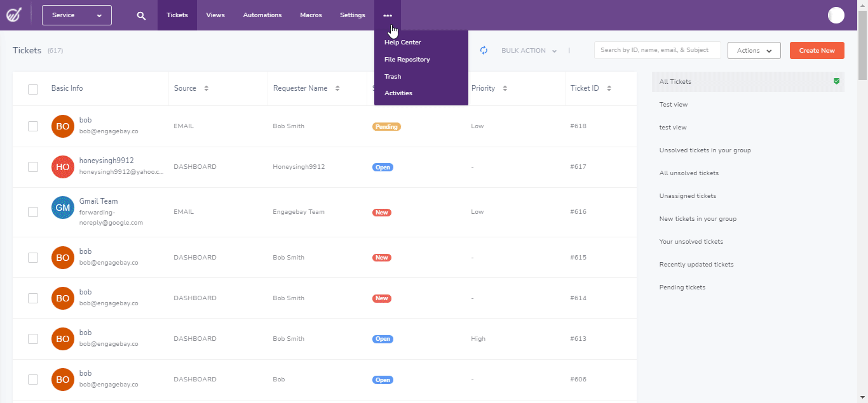
Task: Click the HO avatar for honeysingh9912
Action: point(63,167)
